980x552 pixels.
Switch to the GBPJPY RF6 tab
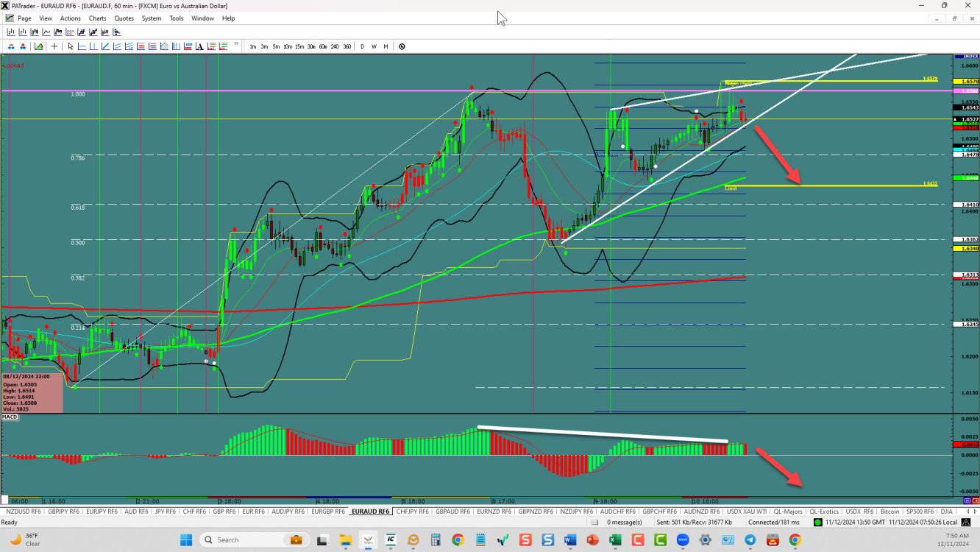pyautogui.click(x=65, y=511)
